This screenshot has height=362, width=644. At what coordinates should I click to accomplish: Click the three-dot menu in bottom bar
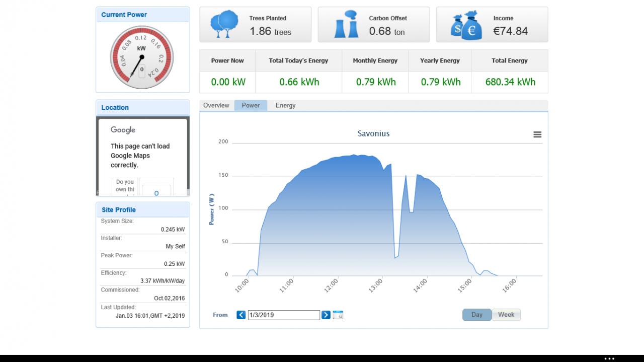tap(609, 358)
